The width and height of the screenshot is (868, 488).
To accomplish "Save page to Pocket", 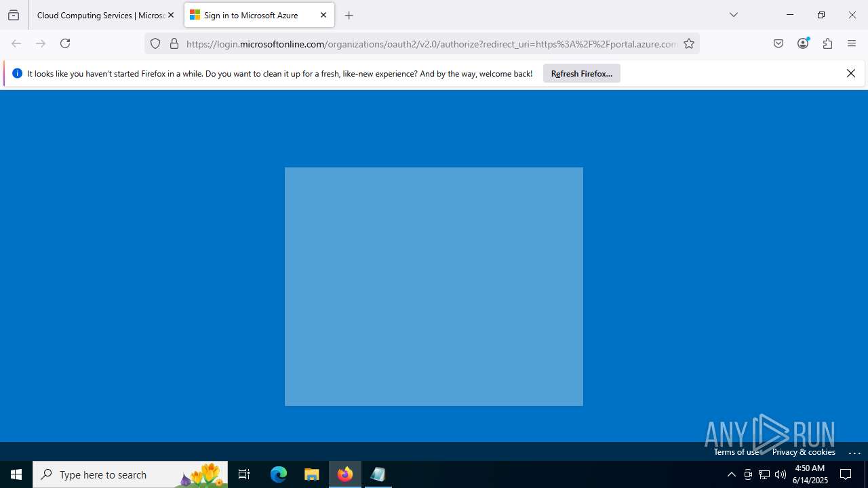I will tap(778, 43).
